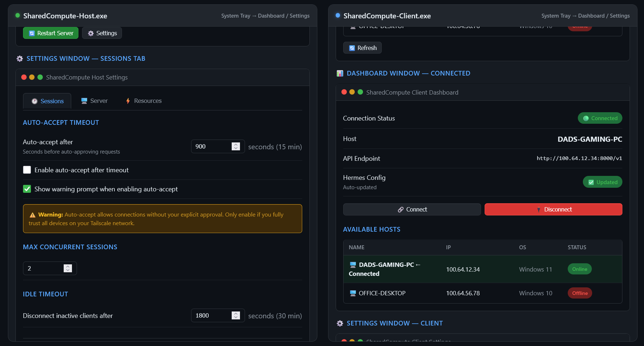Select the Resources tab with lightning icon
The width and height of the screenshot is (644, 346).
pyautogui.click(x=143, y=101)
